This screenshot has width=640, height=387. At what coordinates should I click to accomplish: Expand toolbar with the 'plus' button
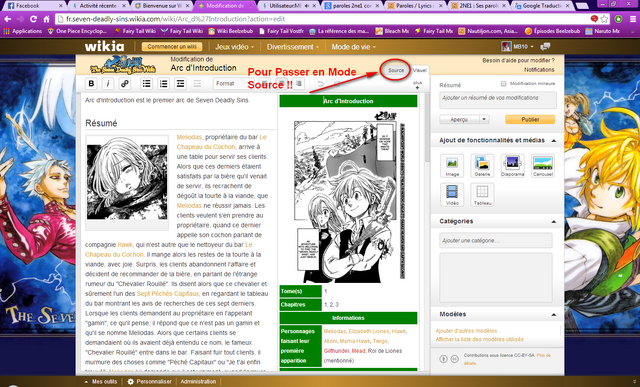[417, 85]
